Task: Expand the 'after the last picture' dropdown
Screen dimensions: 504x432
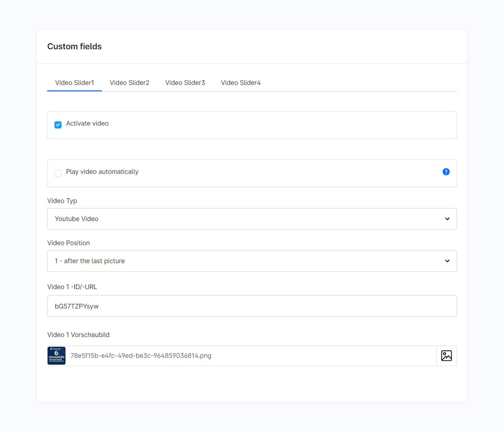Action: pyautogui.click(x=251, y=261)
